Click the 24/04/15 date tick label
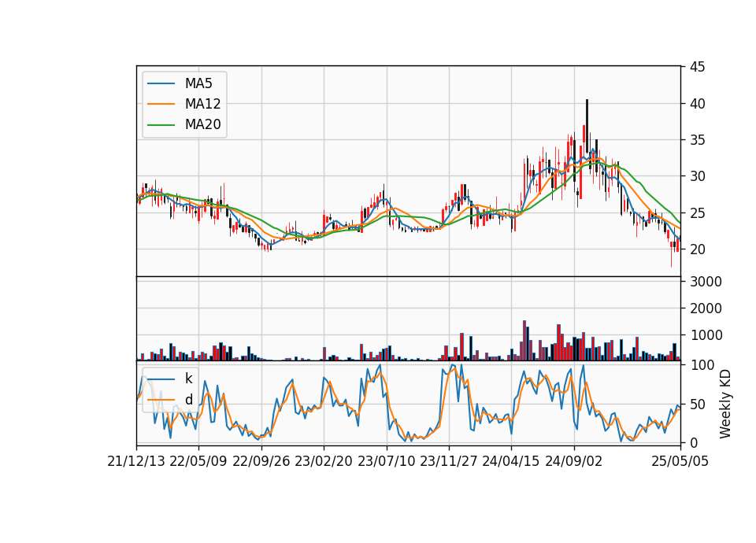Screen dimensions: 756x543 pos(511,461)
